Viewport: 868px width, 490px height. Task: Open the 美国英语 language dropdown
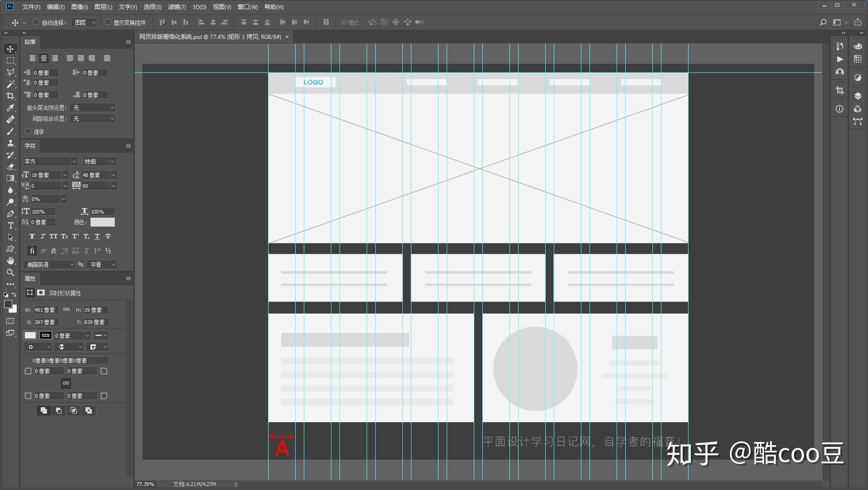point(49,265)
